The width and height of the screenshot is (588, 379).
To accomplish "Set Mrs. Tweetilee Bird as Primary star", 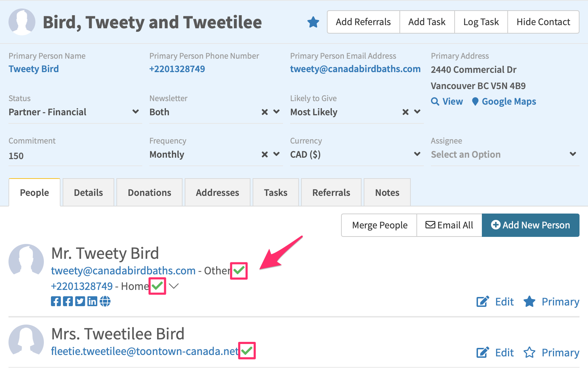I will pyautogui.click(x=529, y=352).
